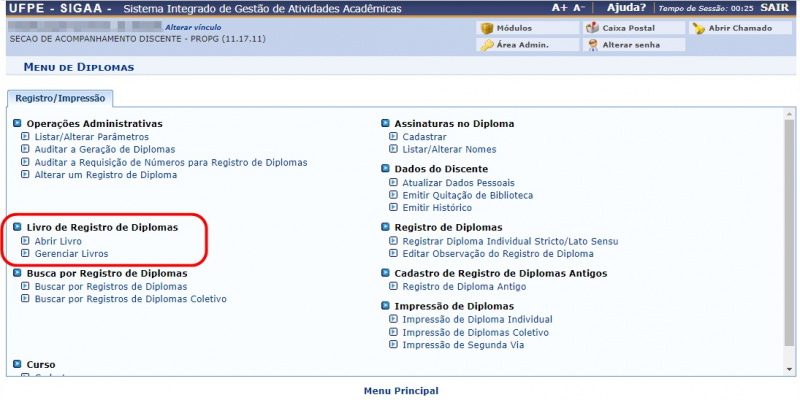Open Listar/Alterar Parâmetros link
Image resolution: width=800 pixels, height=400 pixels.
coord(92,137)
